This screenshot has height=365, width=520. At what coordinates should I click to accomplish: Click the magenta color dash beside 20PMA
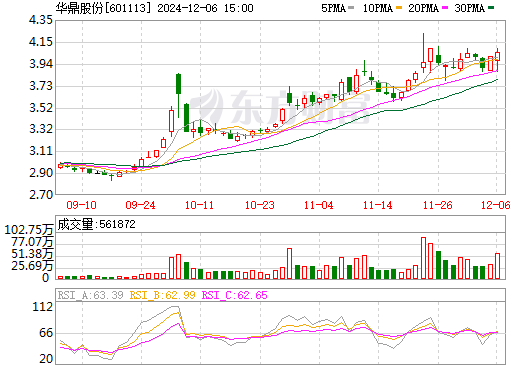(x=445, y=8)
